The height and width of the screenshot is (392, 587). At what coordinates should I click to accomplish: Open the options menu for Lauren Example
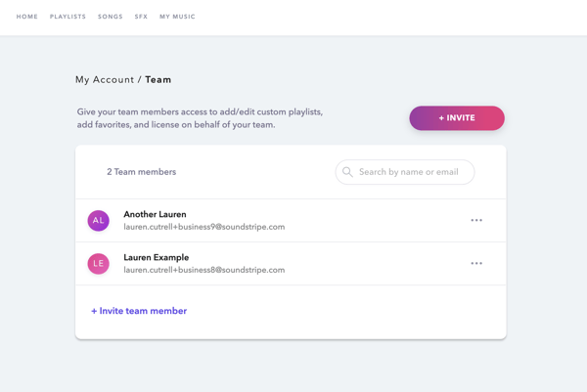pos(476,264)
